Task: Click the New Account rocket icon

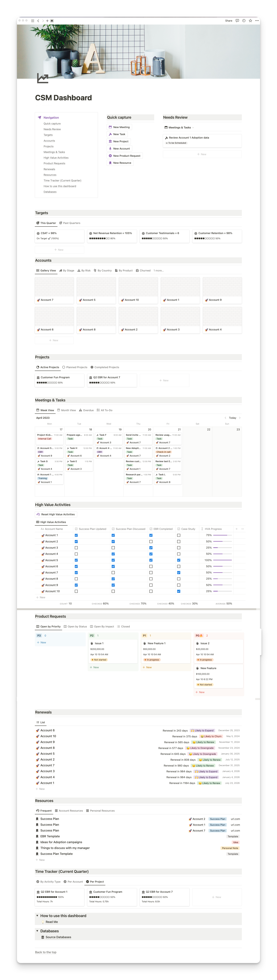Action: point(110,148)
